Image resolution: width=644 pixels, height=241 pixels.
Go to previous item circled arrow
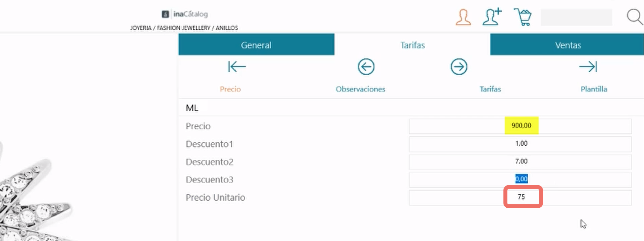click(366, 67)
